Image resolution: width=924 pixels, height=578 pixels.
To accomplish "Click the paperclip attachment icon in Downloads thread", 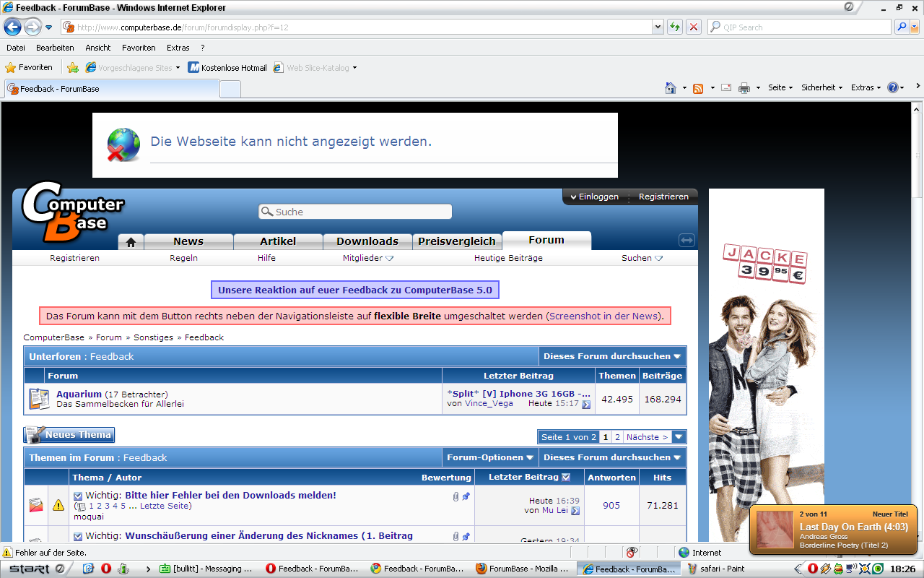I will [x=456, y=496].
